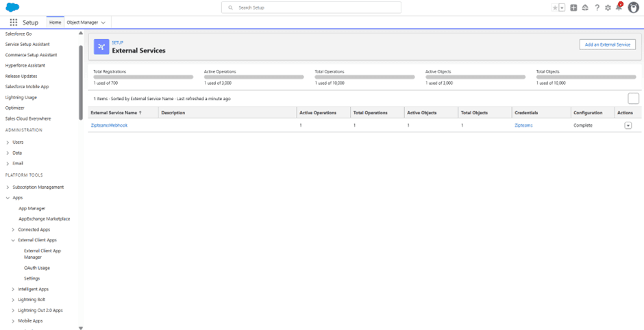Open the Favorites list dropdown arrow
The height and width of the screenshot is (330, 644).
point(562,8)
